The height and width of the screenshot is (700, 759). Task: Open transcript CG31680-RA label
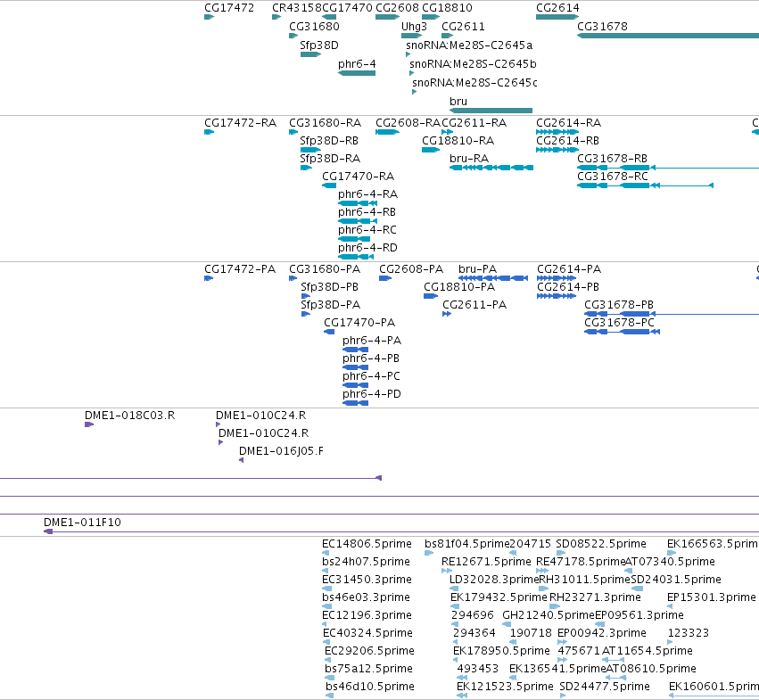click(x=325, y=123)
